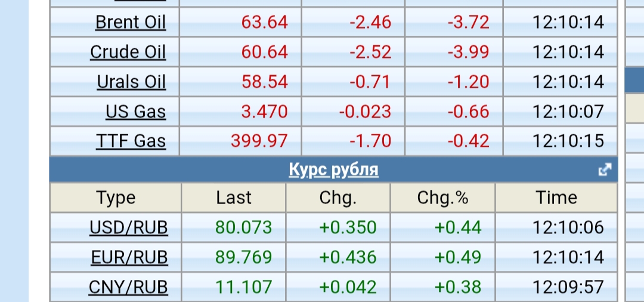Image resolution: width=644 pixels, height=302 pixels.
Task: Open the USD/RUB currency pair
Action: point(129,227)
